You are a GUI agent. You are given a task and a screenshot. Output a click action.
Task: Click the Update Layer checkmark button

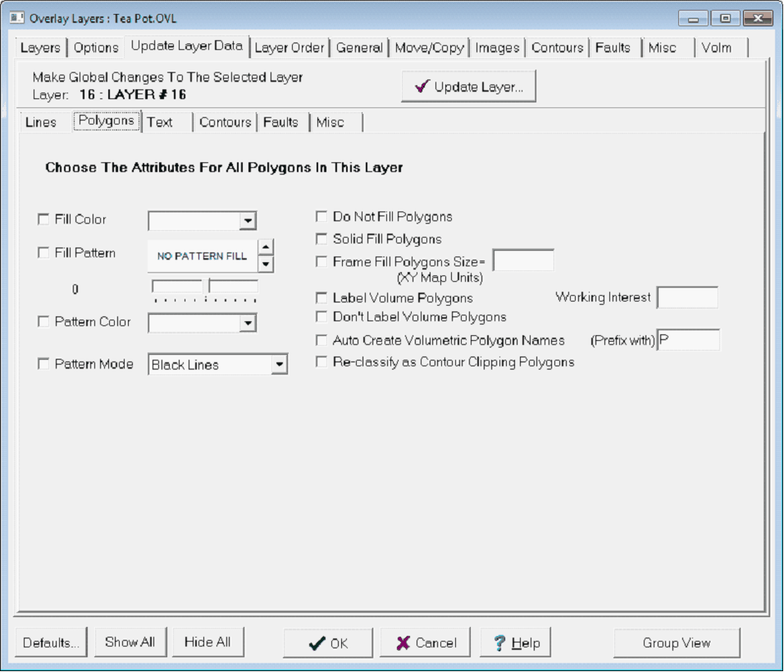pos(468,87)
